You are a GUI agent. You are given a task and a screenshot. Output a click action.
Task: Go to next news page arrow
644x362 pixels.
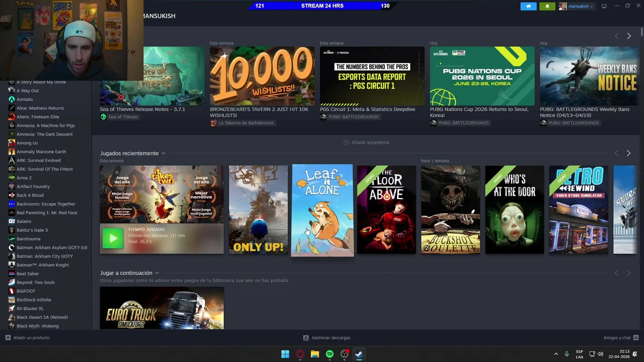pyautogui.click(x=628, y=36)
